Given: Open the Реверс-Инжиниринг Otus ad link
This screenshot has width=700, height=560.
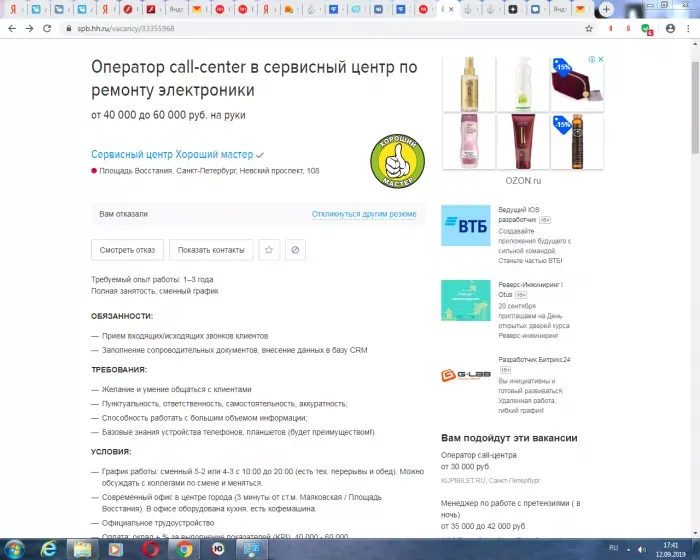Looking at the screenshot, I should [x=530, y=289].
